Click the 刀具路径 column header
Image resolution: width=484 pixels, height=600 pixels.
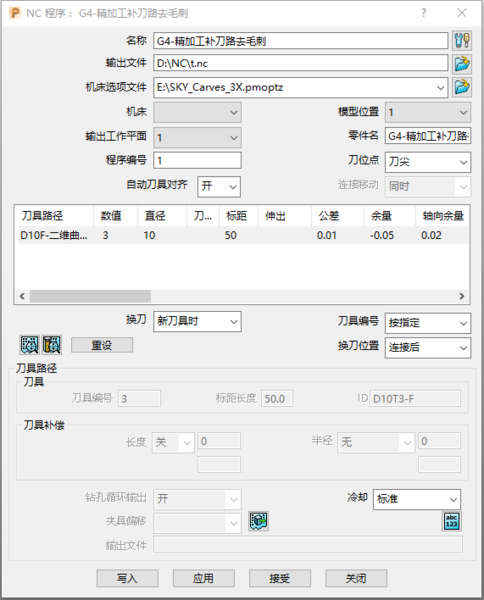click(x=55, y=216)
